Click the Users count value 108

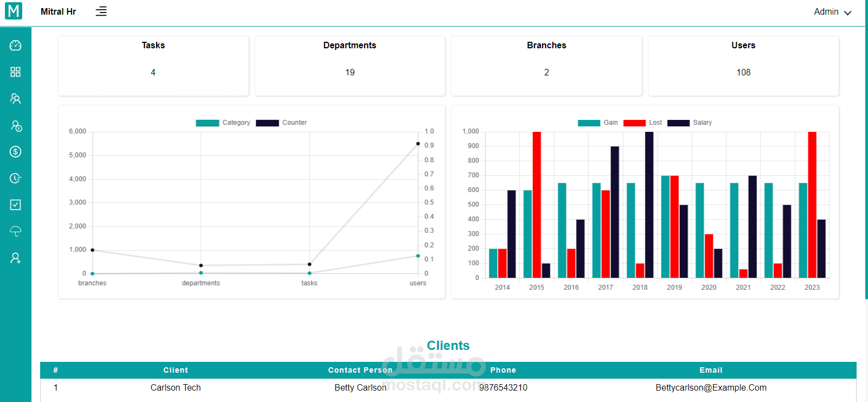pos(744,72)
